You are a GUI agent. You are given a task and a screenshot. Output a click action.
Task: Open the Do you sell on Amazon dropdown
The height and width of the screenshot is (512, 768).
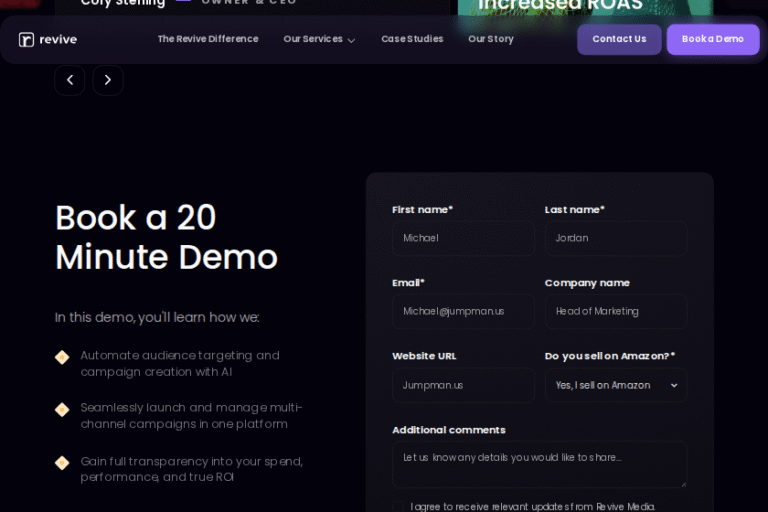pos(616,385)
